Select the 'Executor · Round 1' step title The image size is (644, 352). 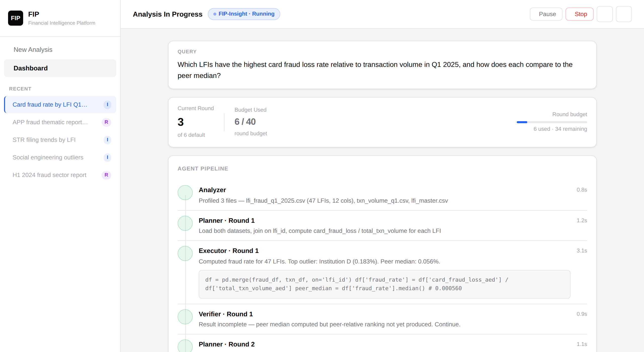point(229,251)
